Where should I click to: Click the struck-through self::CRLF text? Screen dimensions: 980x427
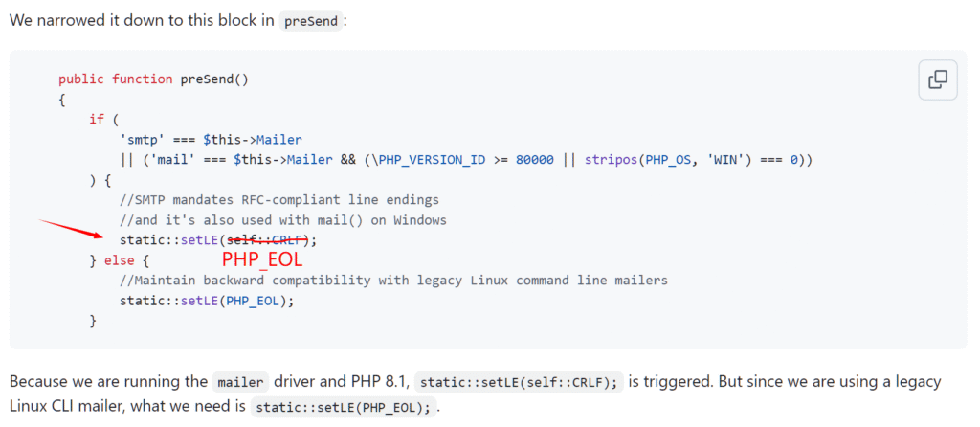[x=269, y=239]
